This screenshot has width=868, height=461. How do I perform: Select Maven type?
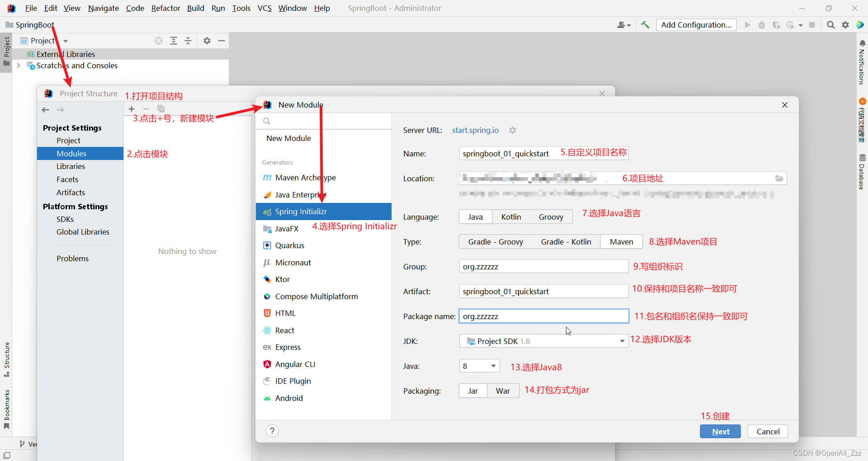[622, 242]
